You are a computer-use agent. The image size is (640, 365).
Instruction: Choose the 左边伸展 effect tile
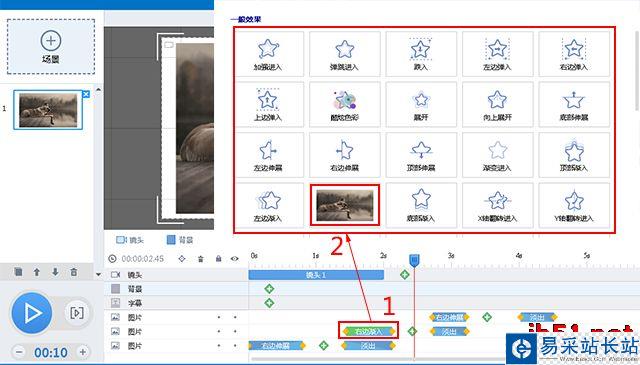click(x=268, y=155)
